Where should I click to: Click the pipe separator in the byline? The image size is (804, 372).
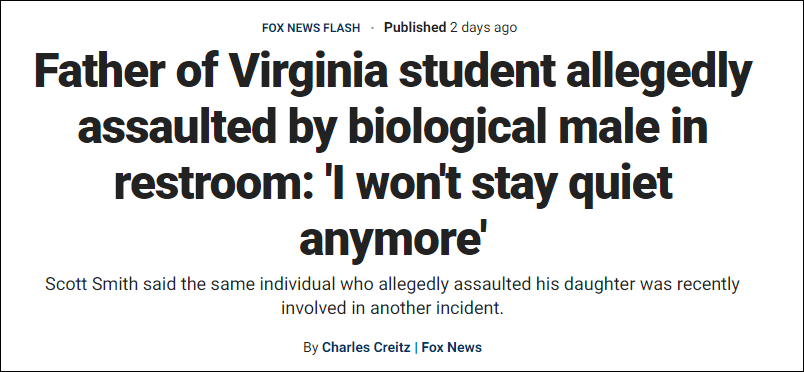click(416, 347)
